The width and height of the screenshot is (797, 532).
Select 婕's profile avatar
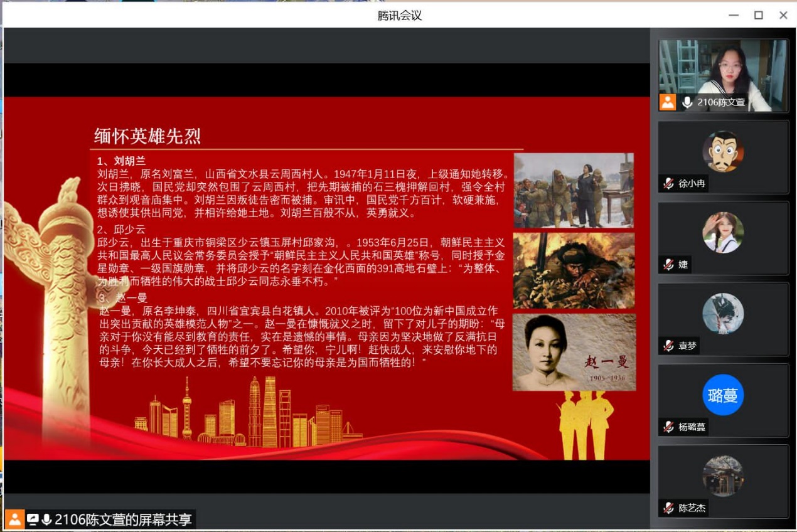[723, 232]
